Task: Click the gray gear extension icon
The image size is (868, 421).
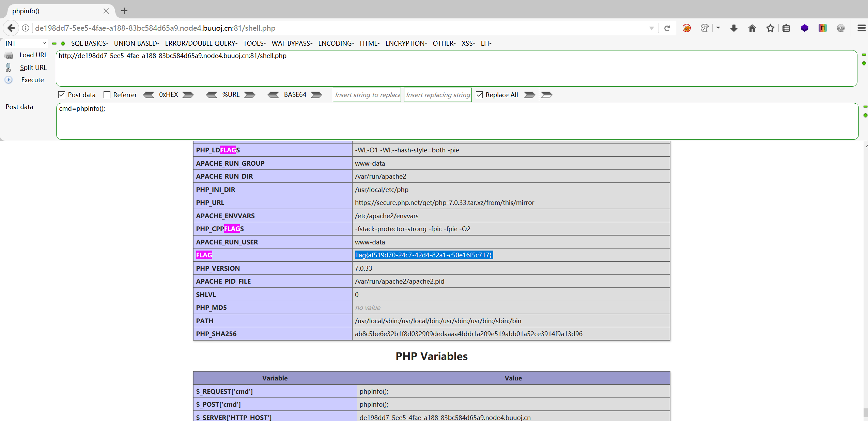Action: tap(840, 28)
